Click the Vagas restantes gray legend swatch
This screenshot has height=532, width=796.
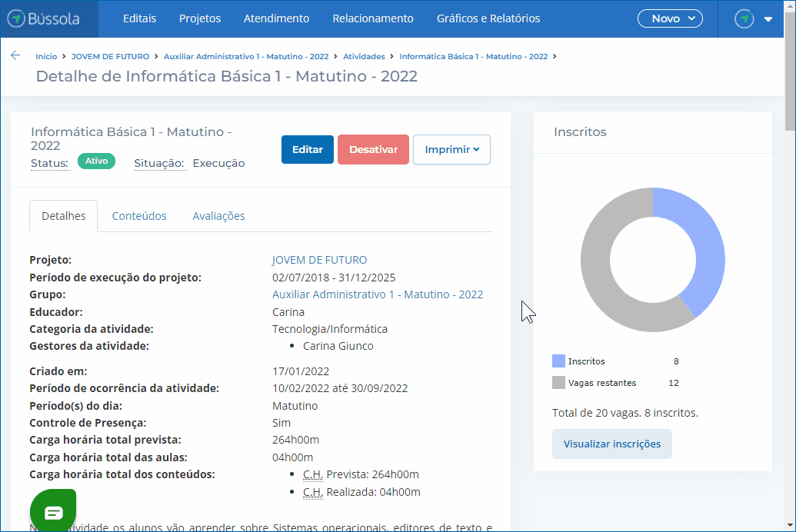[558, 382]
